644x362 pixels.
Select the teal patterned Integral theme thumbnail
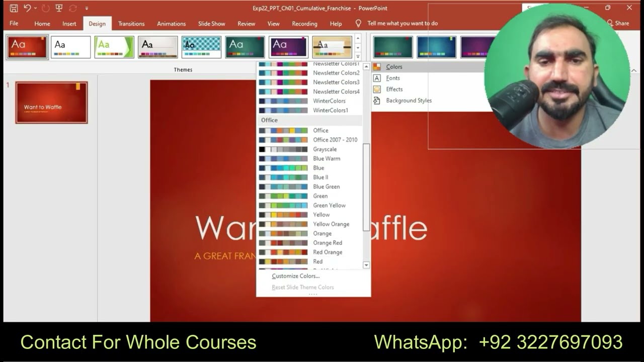click(x=201, y=47)
